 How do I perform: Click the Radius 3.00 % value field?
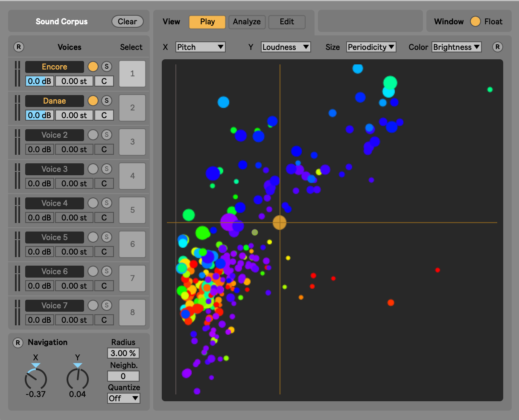[x=123, y=353]
